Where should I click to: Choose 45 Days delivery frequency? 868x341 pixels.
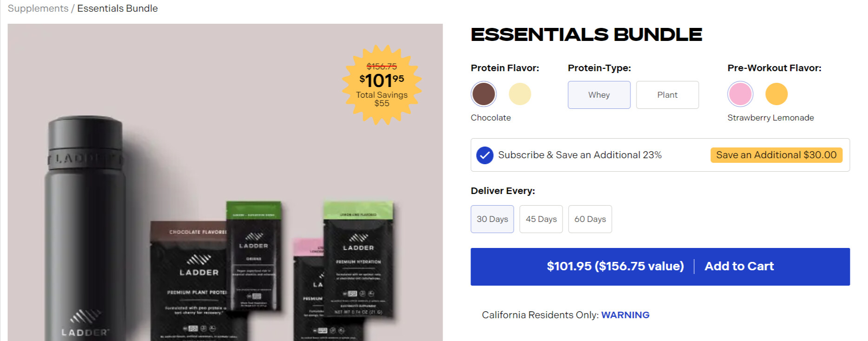(x=541, y=219)
